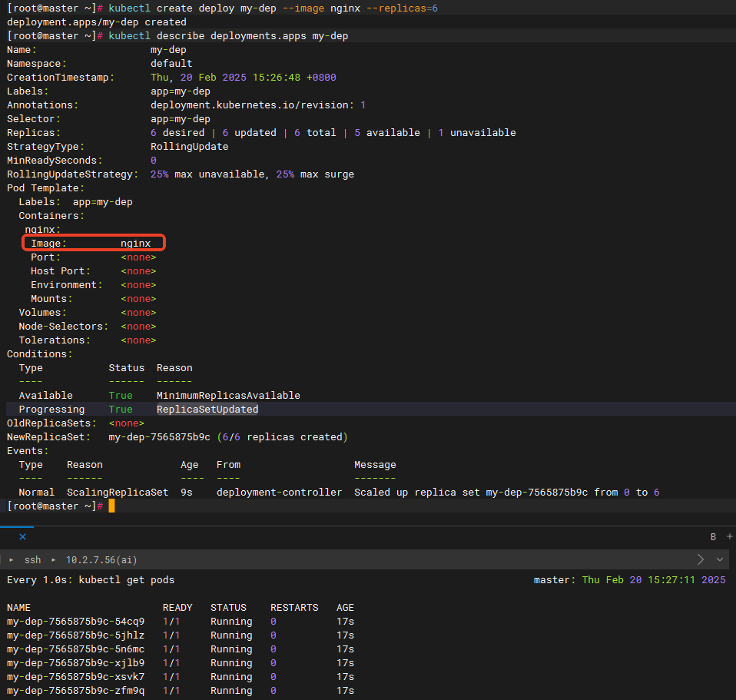Click the arrow icon before 10.2.7.56(ai)
The image size is (736, 700).
click(54, 560)
